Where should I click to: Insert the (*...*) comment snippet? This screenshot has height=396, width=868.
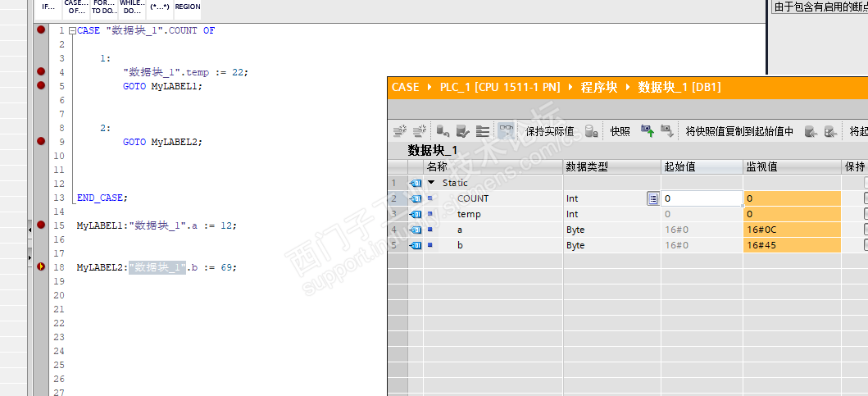tap(160, 7)
